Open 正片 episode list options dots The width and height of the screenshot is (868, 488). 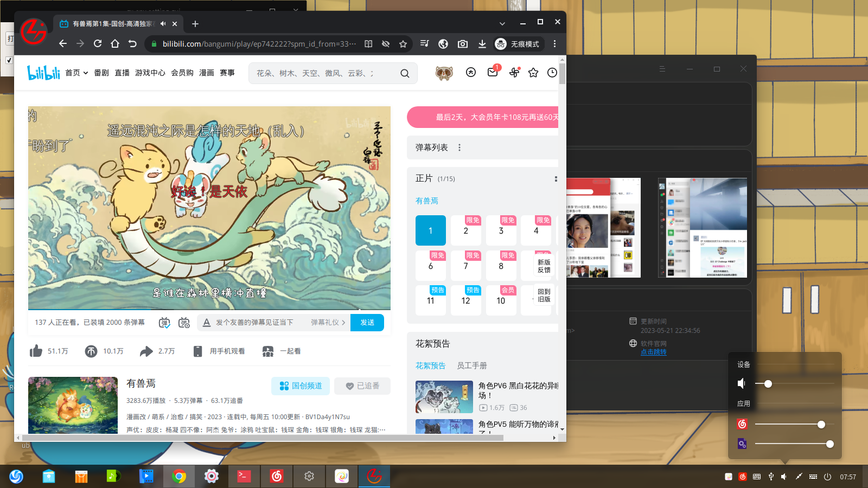[x=556, y=179]
